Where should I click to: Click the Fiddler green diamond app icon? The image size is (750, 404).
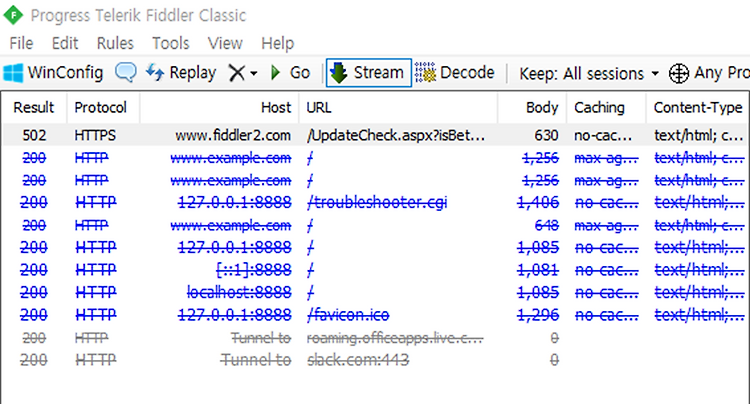tap(13, 15)
